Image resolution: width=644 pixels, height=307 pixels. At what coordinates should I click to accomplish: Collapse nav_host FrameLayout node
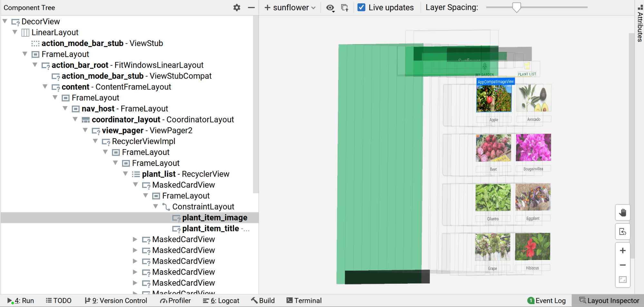(65, 109)
